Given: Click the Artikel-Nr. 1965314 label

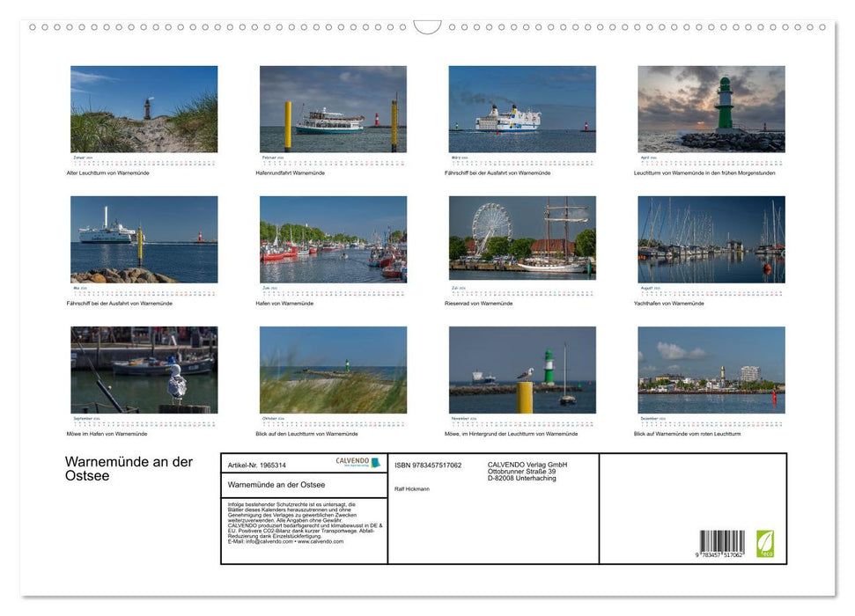Looking at the screenshot, I should click(x=256, y=465).
